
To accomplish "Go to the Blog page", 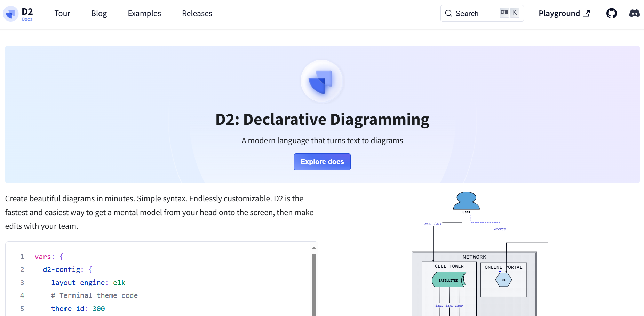I will coord(99,14).
